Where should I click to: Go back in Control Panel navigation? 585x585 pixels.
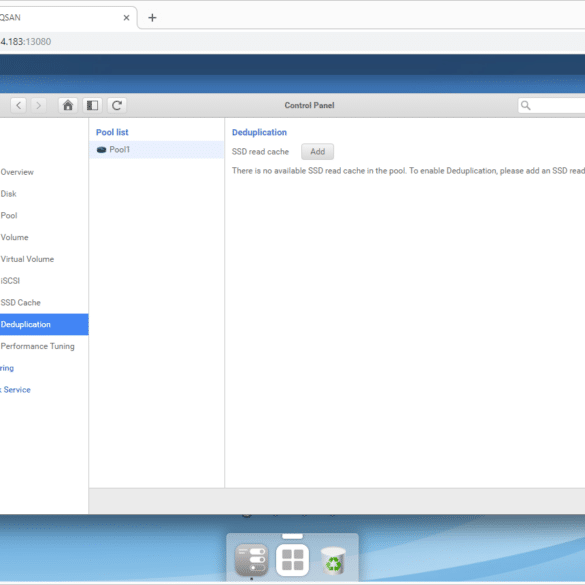pyautogui.click(x=19, y=106)
